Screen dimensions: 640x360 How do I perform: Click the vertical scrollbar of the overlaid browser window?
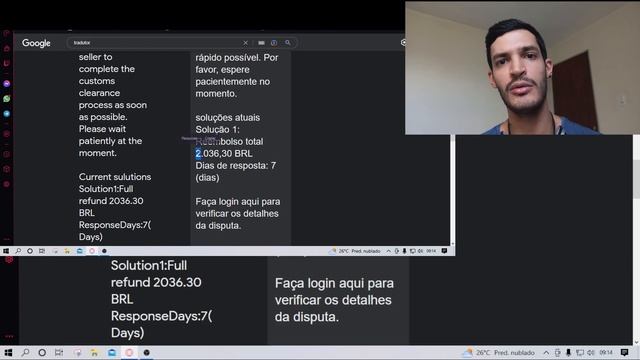[452, 190]
